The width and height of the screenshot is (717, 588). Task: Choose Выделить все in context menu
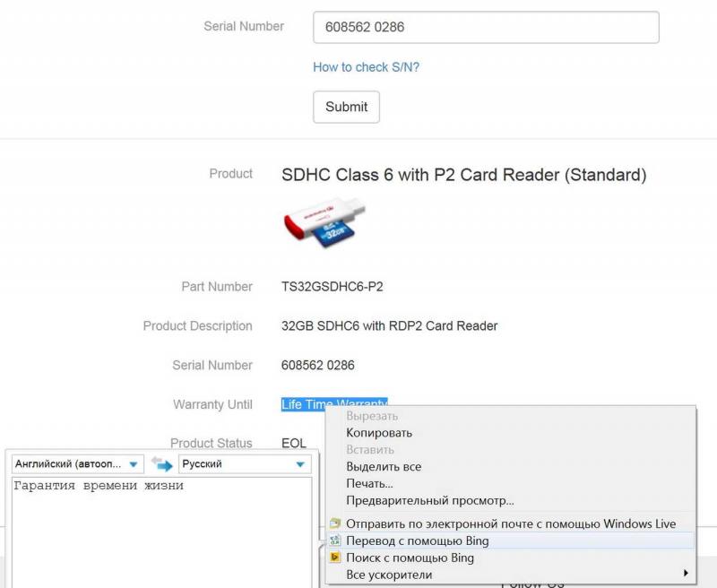pos(384,466)
